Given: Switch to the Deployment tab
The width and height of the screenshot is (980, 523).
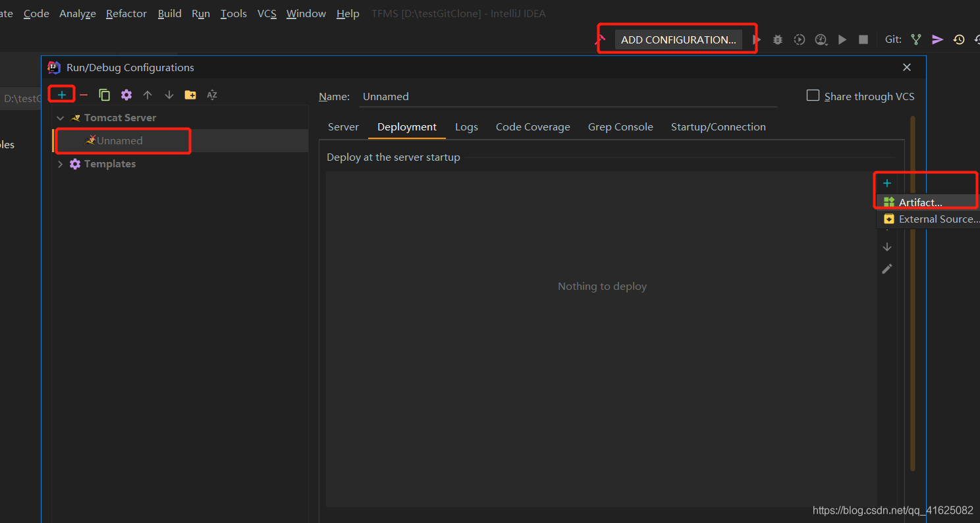Looking at the screenshot, I should (x=407, y=126).
